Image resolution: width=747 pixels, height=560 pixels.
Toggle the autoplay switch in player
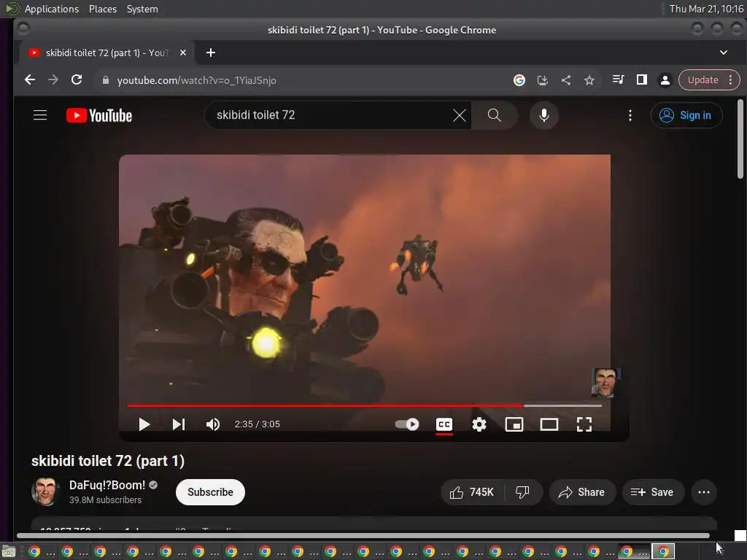407,424
